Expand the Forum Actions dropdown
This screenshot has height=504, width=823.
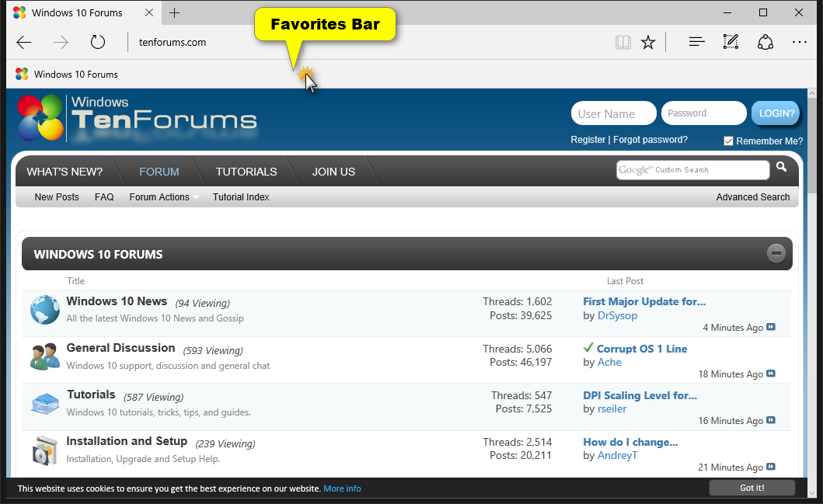(x=164, y=197)
